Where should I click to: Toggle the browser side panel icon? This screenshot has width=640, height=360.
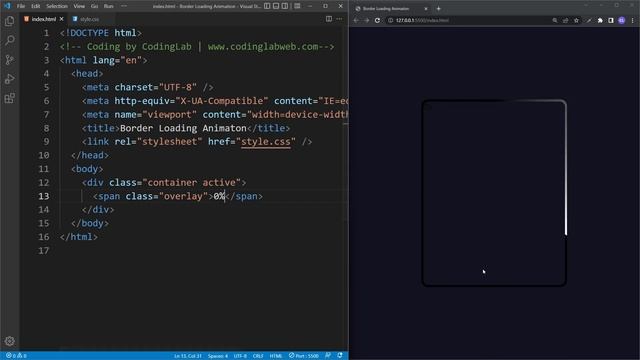[x=611, y=20]
